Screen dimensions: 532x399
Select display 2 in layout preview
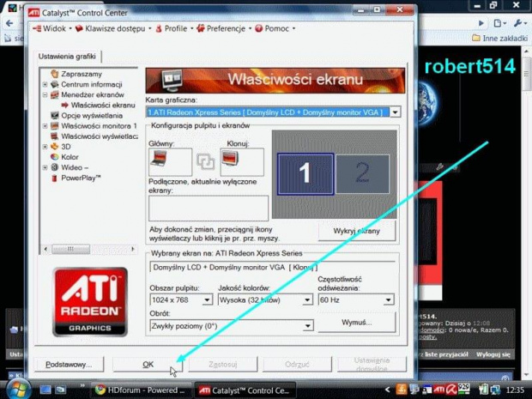coord(362,174)
